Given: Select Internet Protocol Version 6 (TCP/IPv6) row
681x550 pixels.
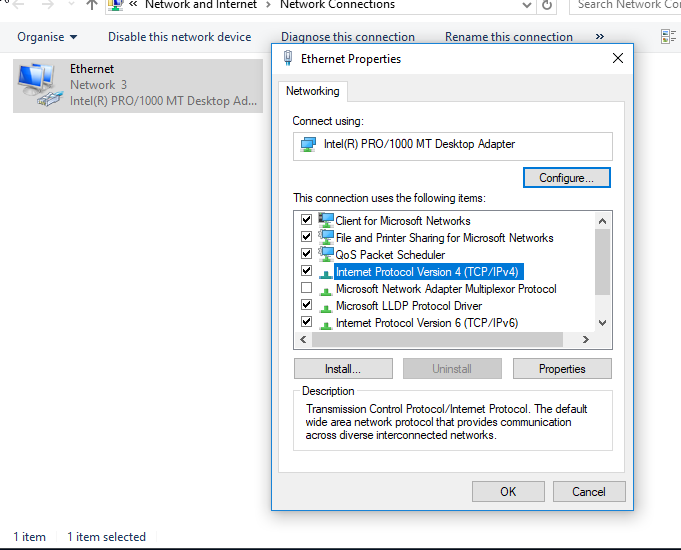Looking at the screenshot, I should [427, 323].
